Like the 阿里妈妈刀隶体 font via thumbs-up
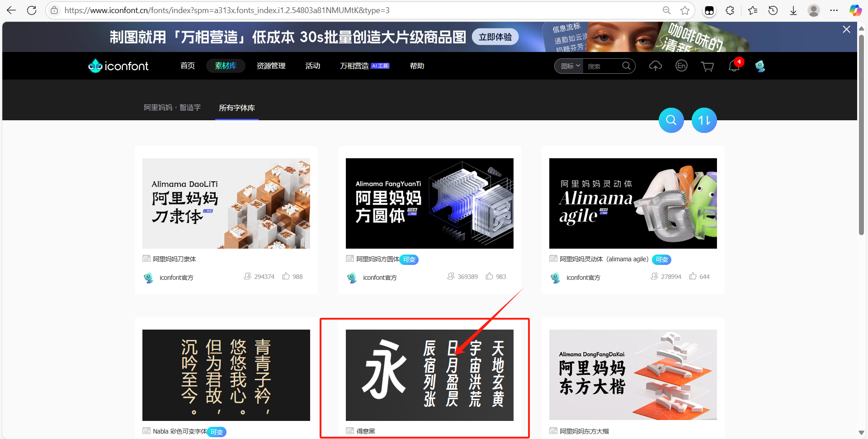This screenshot has width=868, height=439. (286, 276)
